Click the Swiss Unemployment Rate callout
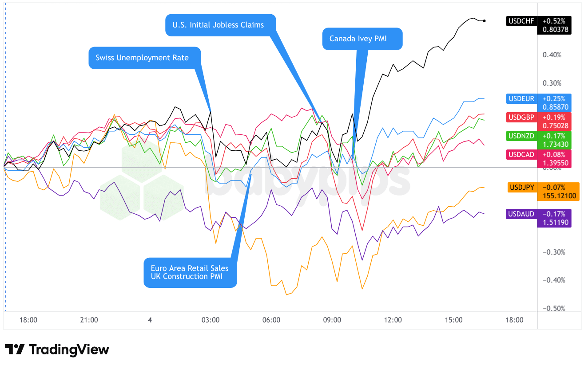 click(x=145, y=58)
